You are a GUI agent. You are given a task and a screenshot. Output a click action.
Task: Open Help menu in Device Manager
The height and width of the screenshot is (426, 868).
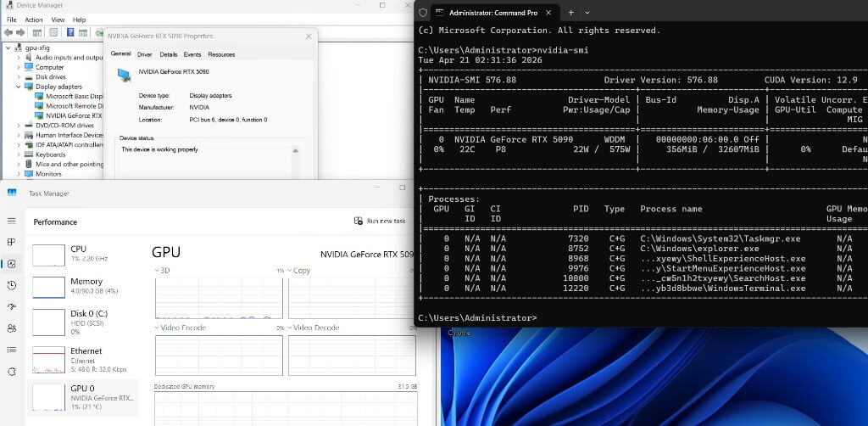click(79, 20)
